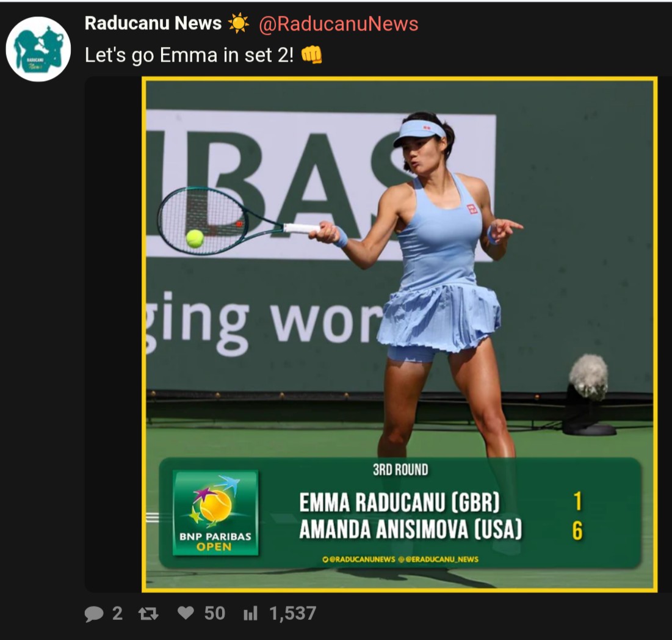Open the @RaducanuNews handle link
The width and height of the screenshot is (672, 640).
click(x=339, y=24)
